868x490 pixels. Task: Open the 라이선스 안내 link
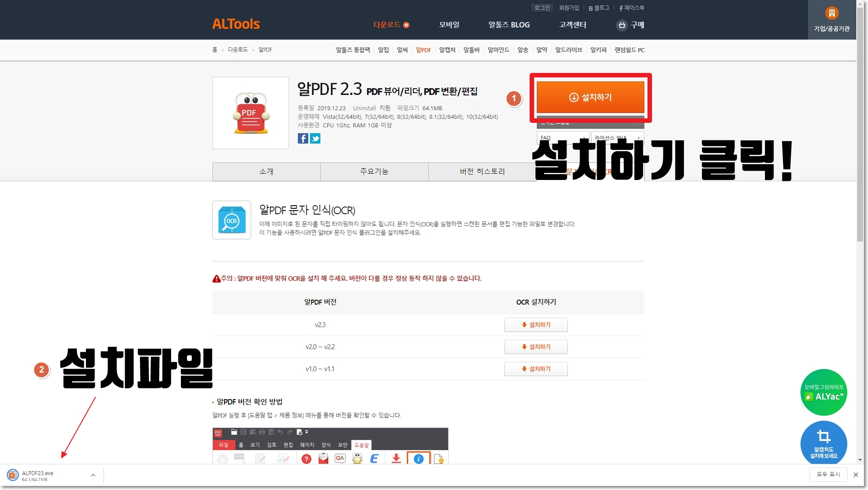coord(617,137)
